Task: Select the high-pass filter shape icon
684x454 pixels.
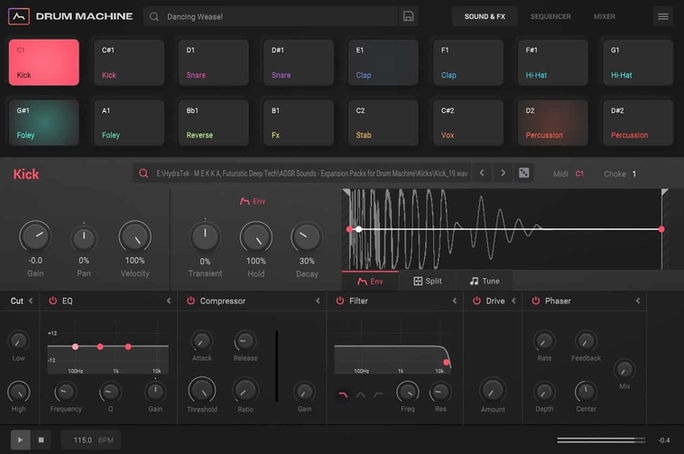Action: pyautogui.click(x=378, y=395)
